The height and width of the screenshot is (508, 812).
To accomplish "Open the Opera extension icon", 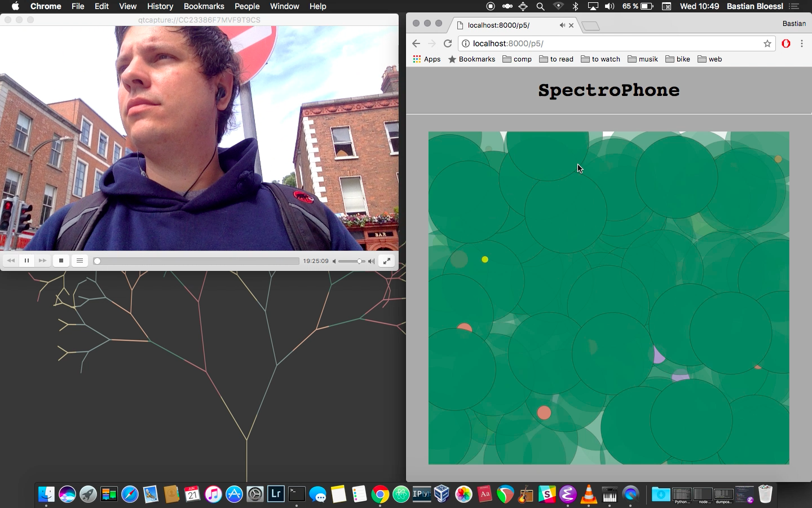I will (x=786, y=43).
